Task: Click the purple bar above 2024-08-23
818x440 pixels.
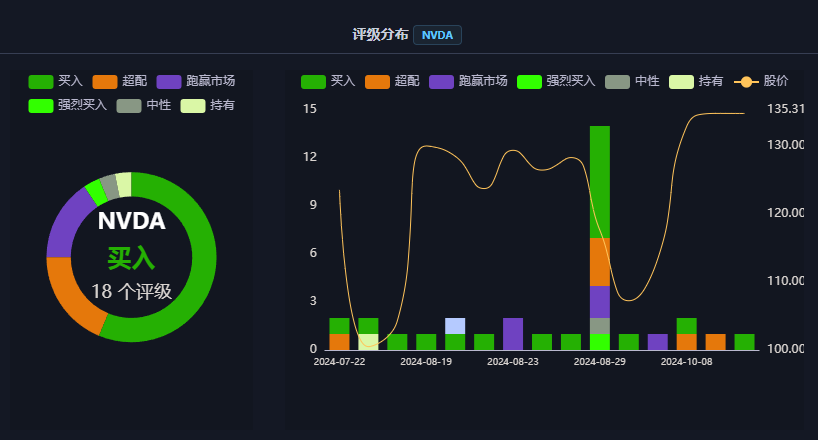Action: tap(513, 334)
